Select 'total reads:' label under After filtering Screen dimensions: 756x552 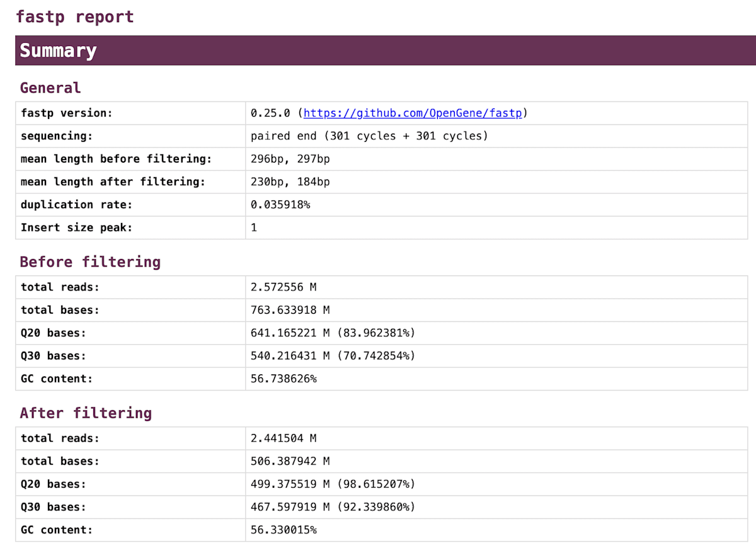tap(60, 439)
